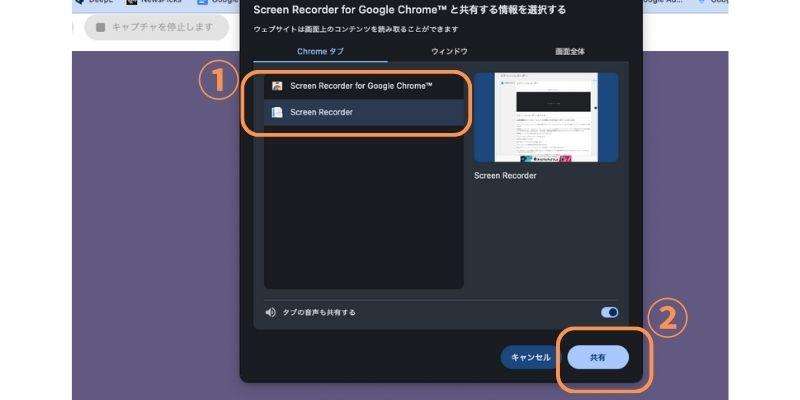The height and width of the screenshot is (400, 800).
Task: Click the タブの音声も共有する label
Action: click(319, 312)
